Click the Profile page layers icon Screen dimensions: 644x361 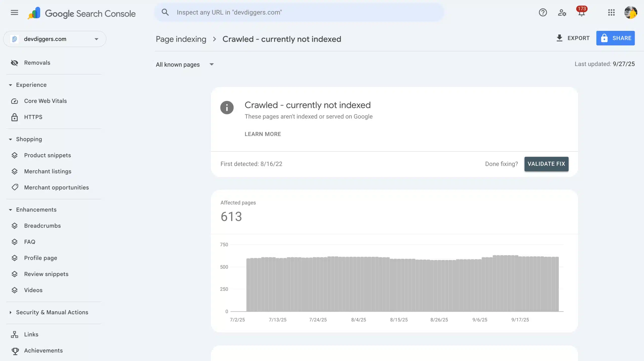[x=14, y=258]
